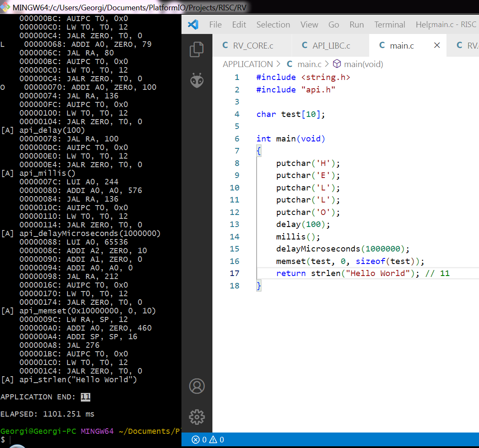Click the highlighted 11 after APPLICATION END
This screenshot has width=479, height=448.
tap(86, 397)
